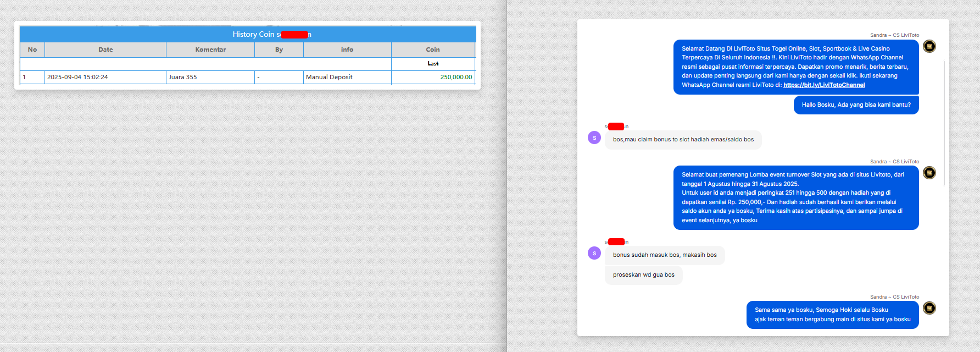Open the bit.ly/LiviTotoChannel link

[824, 85]
